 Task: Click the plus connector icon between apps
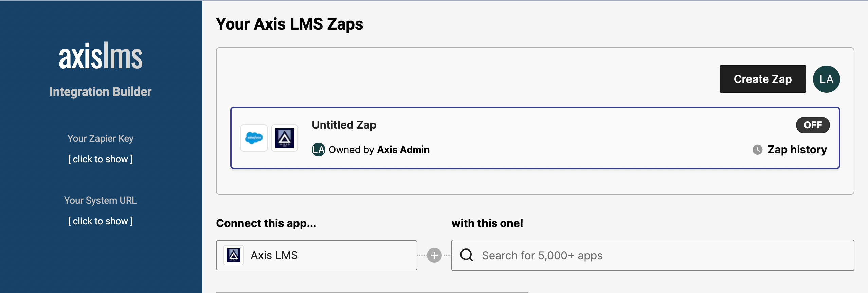click(x=434, y=255)
